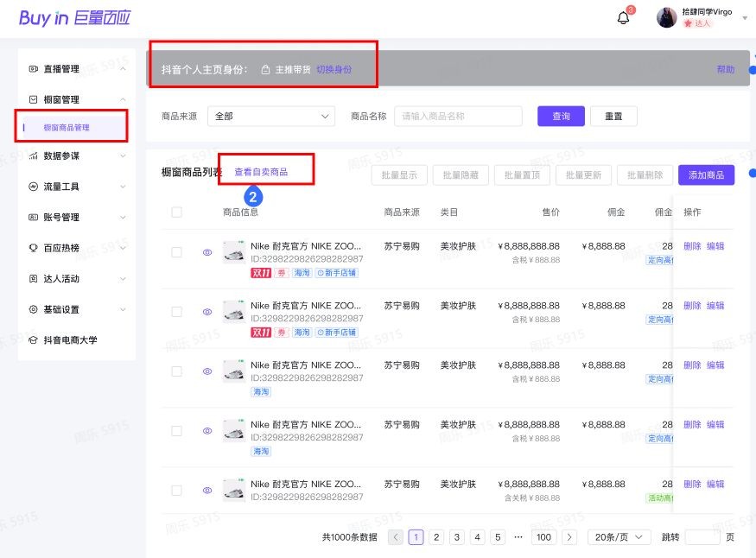Click the Buy in 巨量百应 logo
Screen dimensions: 756x558
tap(74, 18)
